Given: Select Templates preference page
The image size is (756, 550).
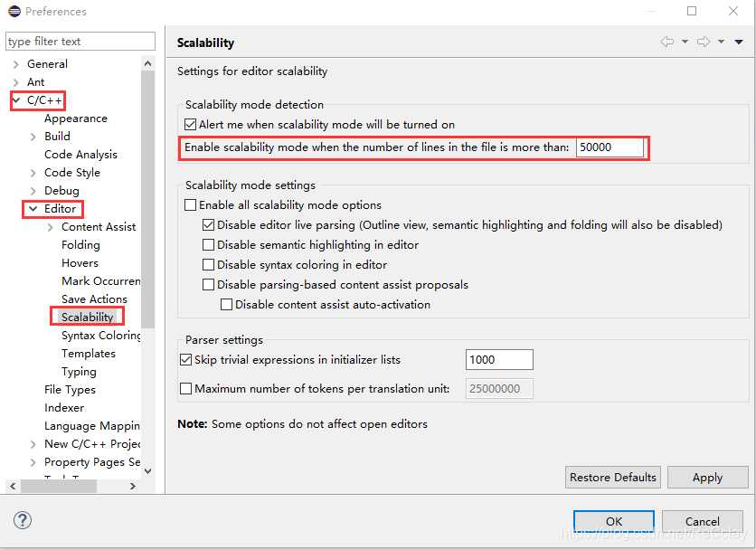Looking at the screenshot, I should (89, 353).
